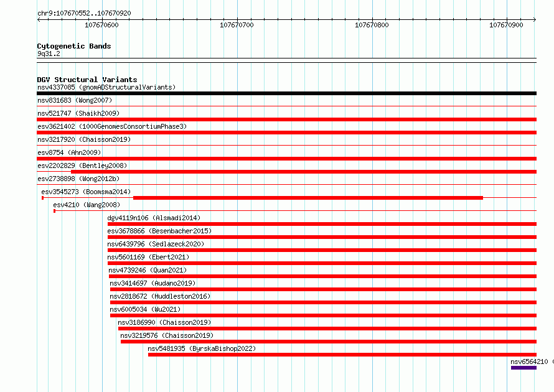554x392 pixels.
Task: Open nsv6005034 (Wu2021) variant label
Action: [x=145, y=309]
